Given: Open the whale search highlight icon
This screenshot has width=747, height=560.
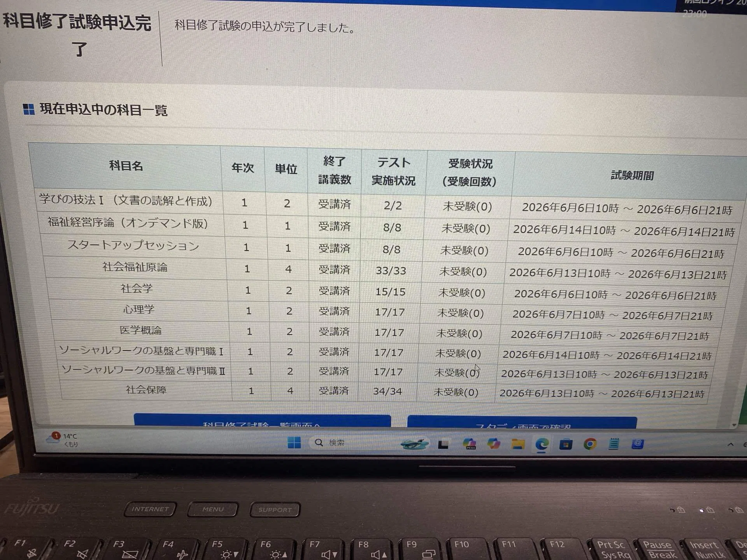Looking at the screenshot, I should point(414,443).
